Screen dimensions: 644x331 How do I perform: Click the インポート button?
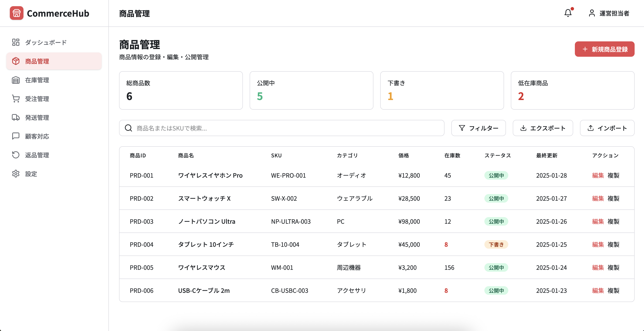click(607, 128)
